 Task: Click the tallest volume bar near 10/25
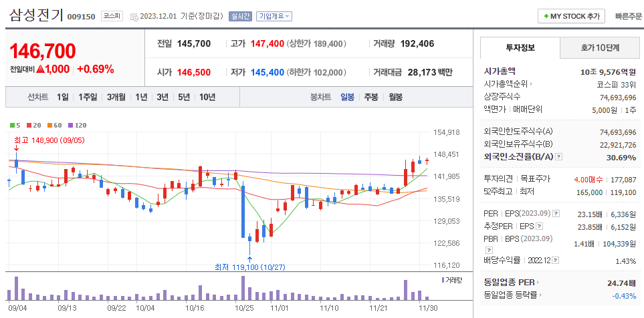[x=243, y=288]
